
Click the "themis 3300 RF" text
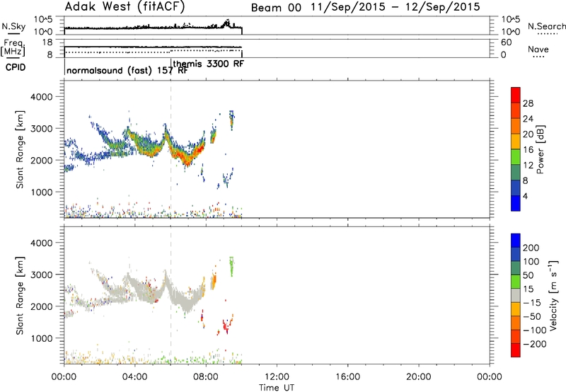(208, 64)
